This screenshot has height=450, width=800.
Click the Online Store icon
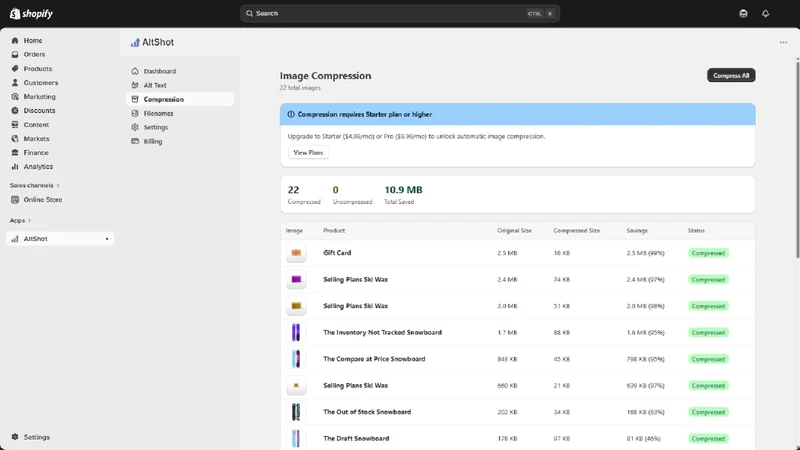(15, 199)
